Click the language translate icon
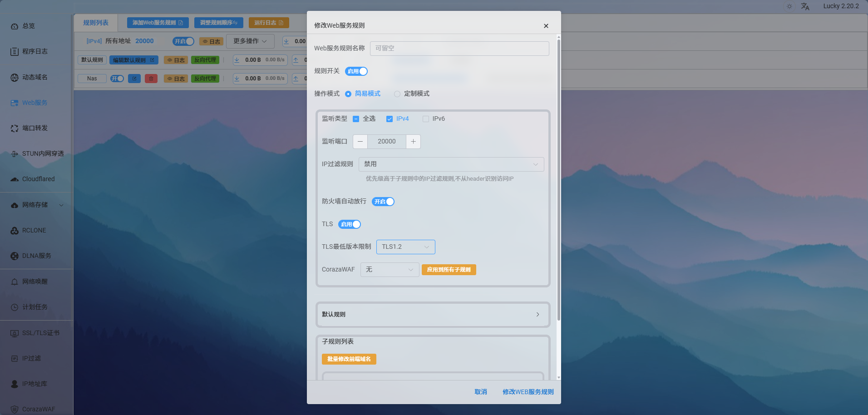Image resolution: width=868 pixels, height=415 pixels. (805, 6)
